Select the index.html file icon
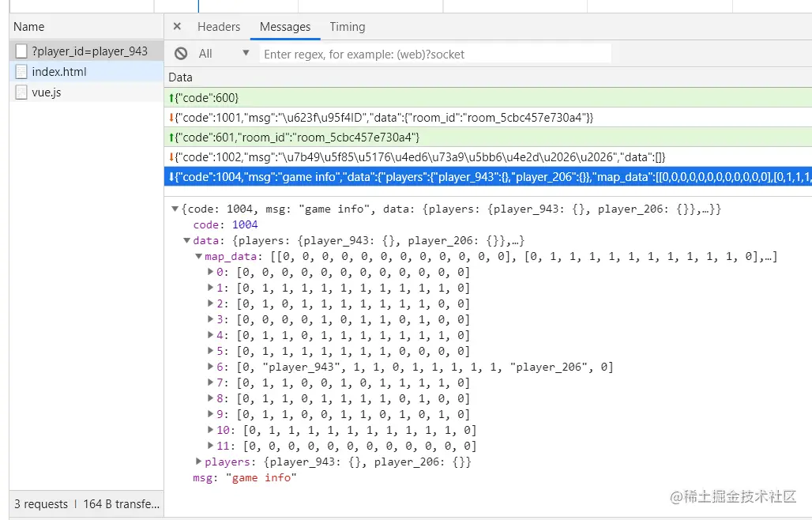 coord(21,72)
